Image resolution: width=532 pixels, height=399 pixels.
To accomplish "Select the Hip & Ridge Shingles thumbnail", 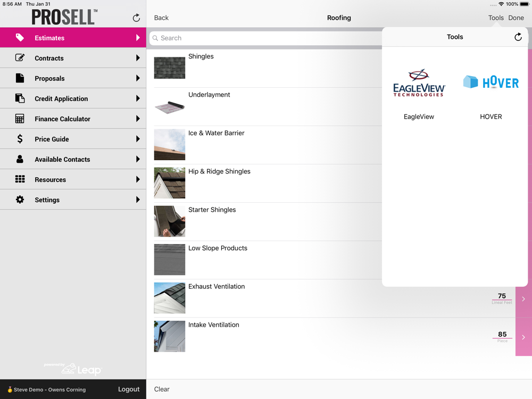I will (170, 183).
